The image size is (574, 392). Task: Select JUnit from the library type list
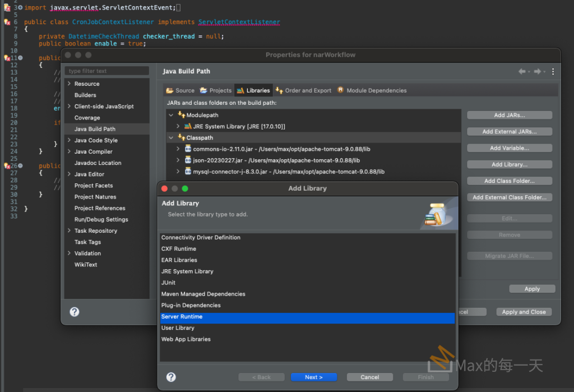(168, 283)
